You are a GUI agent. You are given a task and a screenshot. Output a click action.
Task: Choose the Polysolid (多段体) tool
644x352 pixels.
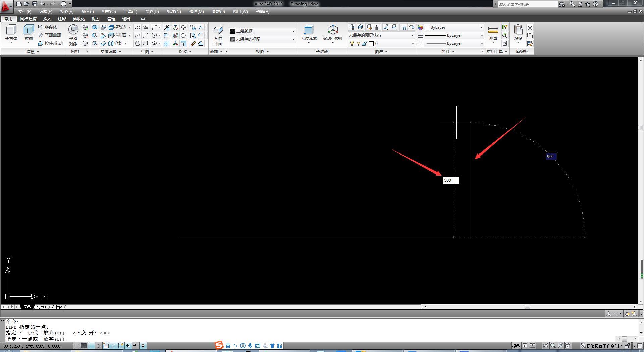(48, 27)
